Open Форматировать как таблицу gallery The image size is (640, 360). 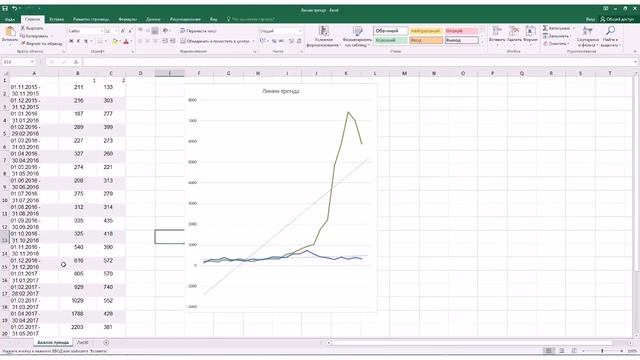(x=357, y=36)
